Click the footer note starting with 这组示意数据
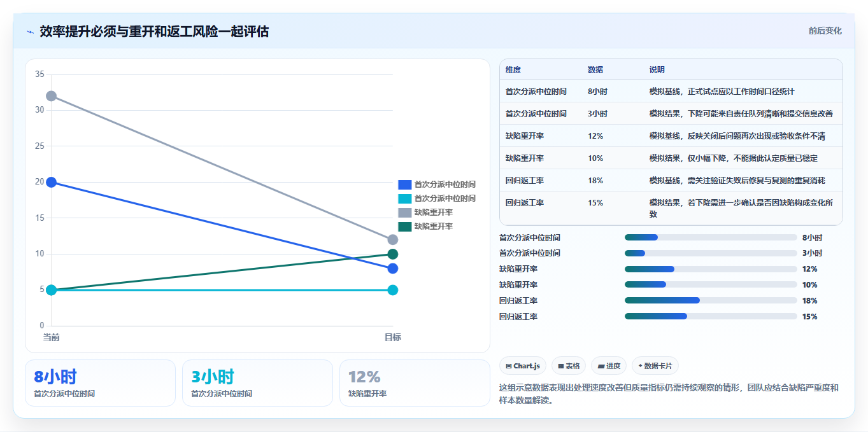Image resolution: width=868 pixels, height=432 pixels. pos(669,394)
